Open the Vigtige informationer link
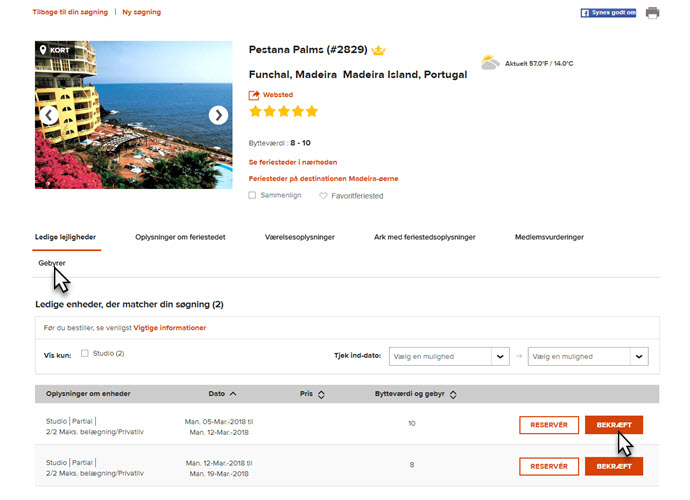 169,328
